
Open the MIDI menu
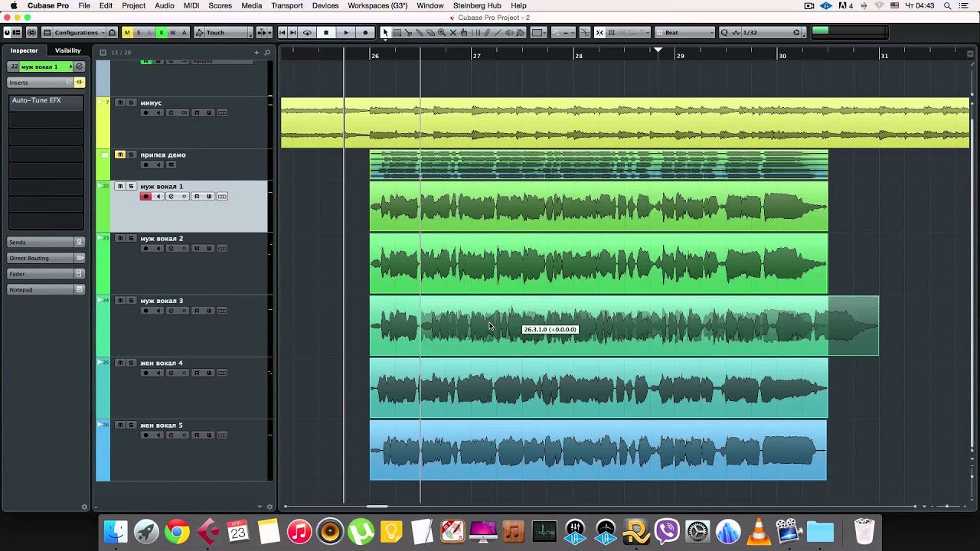[x=191, y=5]
